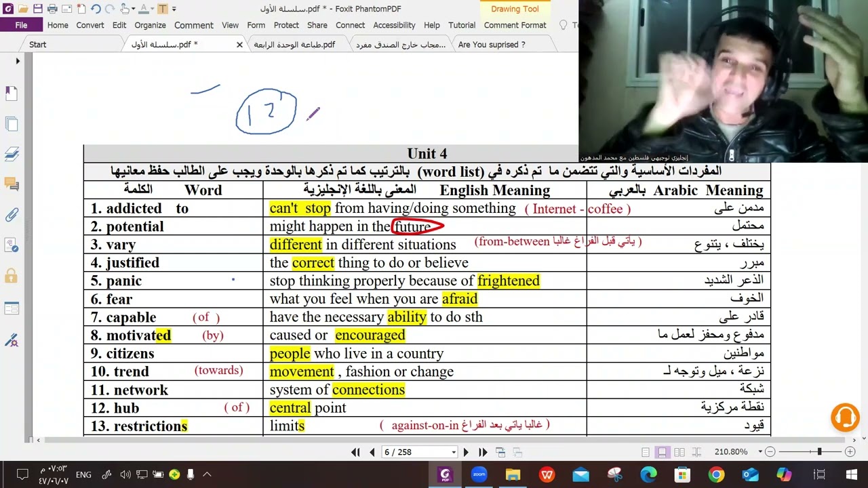Open the Home ribbon tab
The image size is (868, 488).
(x=58, y=25)
